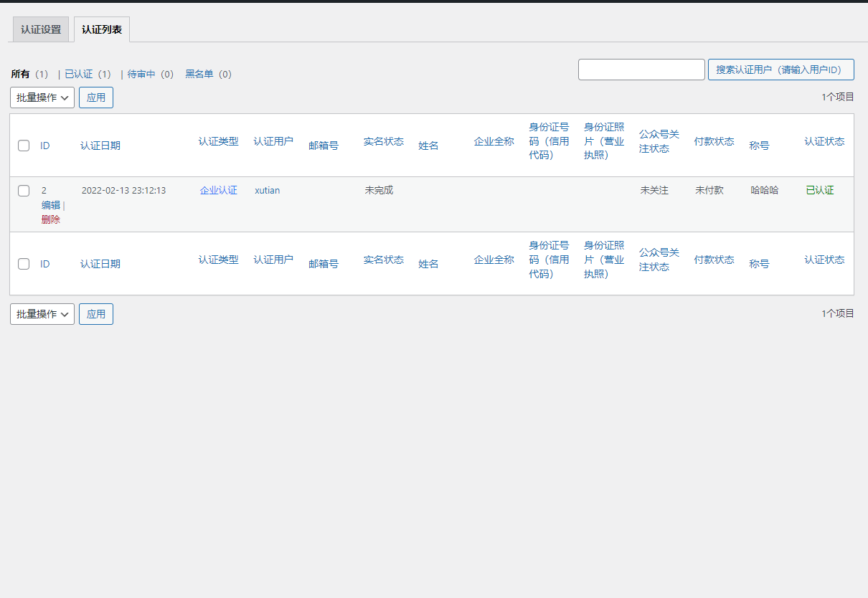868x598 pixels.
Task: Click the 编辑 link for row 2
Action: (x=51, y=205)
